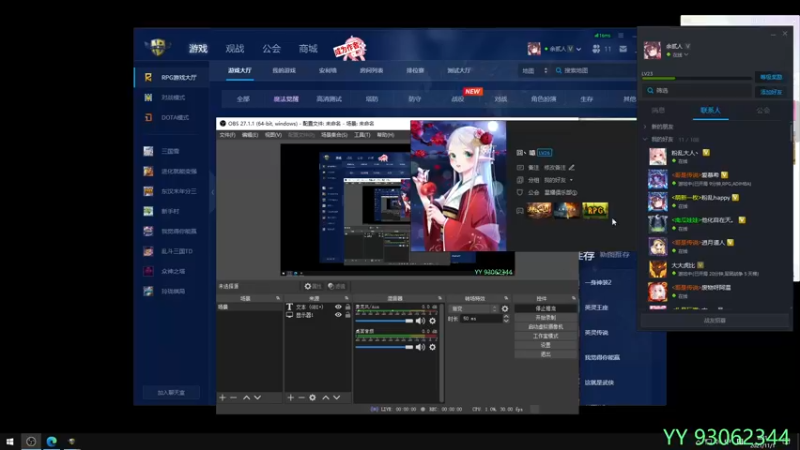Click friend search field in friends panel

(697, 90)
